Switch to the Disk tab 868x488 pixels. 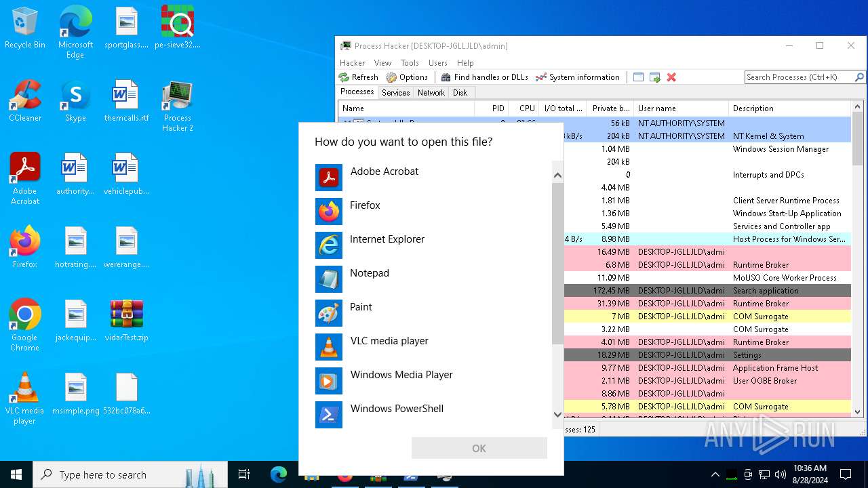[460, 93]
